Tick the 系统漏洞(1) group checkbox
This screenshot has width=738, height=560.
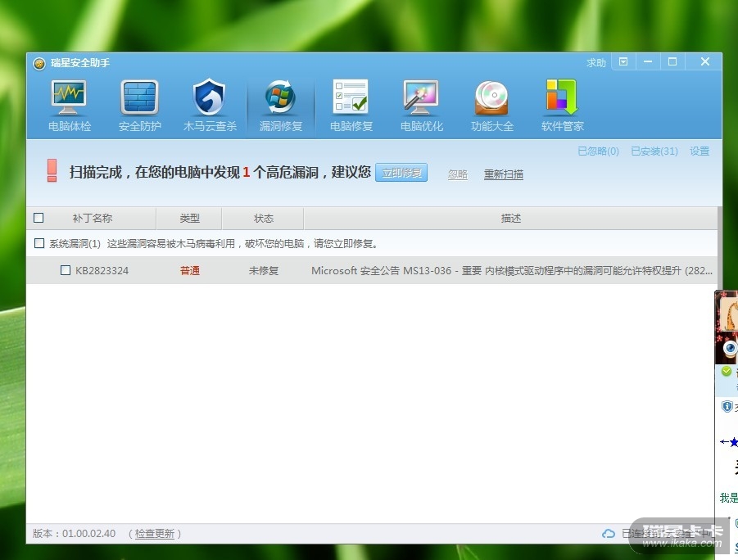click(x=39, y=243)
